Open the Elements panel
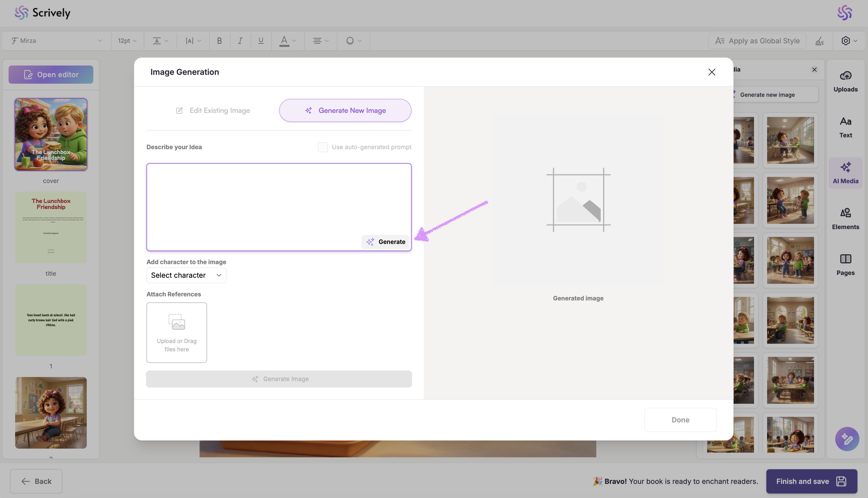This screenshot has width=868, height=498. [845, 219]
